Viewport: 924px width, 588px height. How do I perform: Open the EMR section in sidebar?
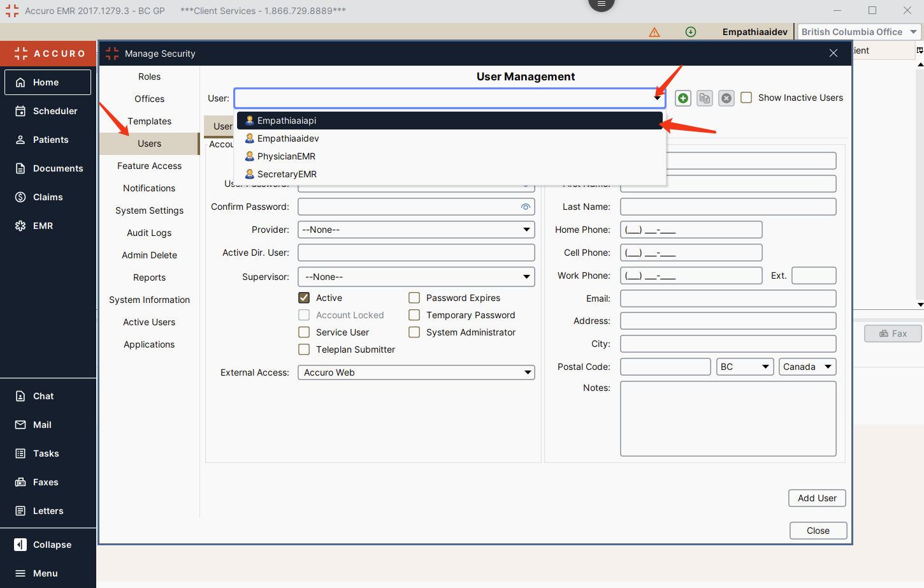tap(48, 226)
